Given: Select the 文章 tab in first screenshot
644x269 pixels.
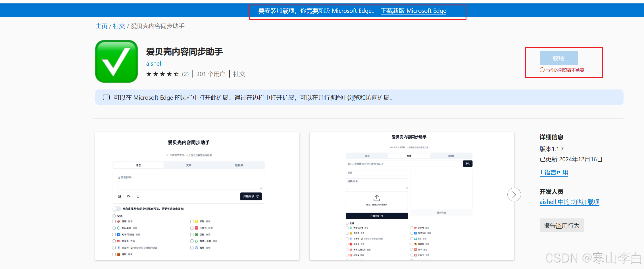Looking at the screenshot, I should pos(189,165).
